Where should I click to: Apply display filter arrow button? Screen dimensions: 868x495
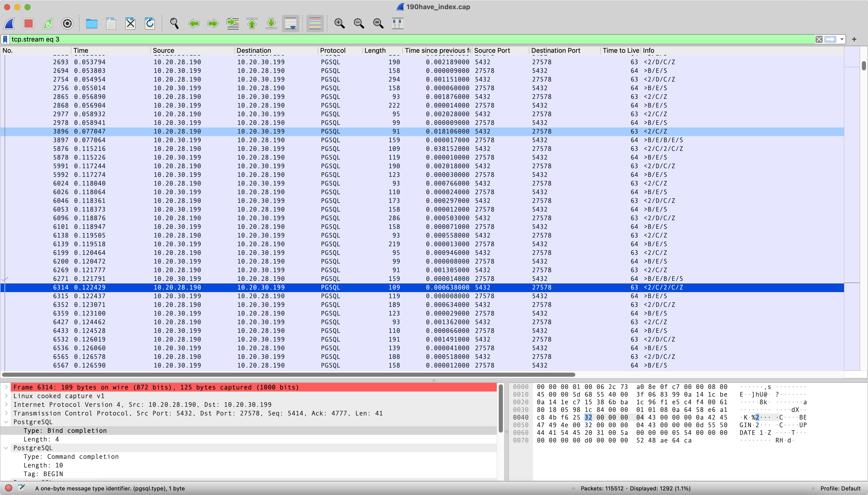point(830,40)
